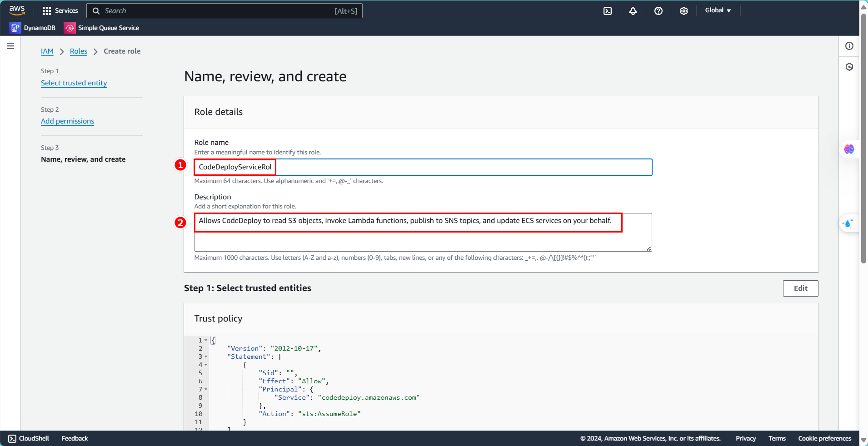The image size is (868, 446).
Task: Open the Global region dropdown
Action: point(718,10)
